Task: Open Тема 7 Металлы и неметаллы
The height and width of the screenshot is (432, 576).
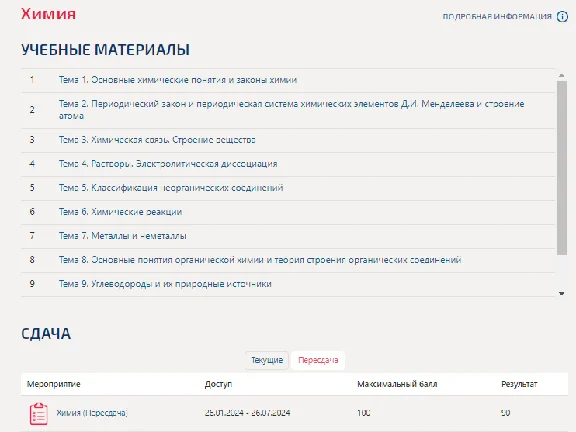Action: 122,236
